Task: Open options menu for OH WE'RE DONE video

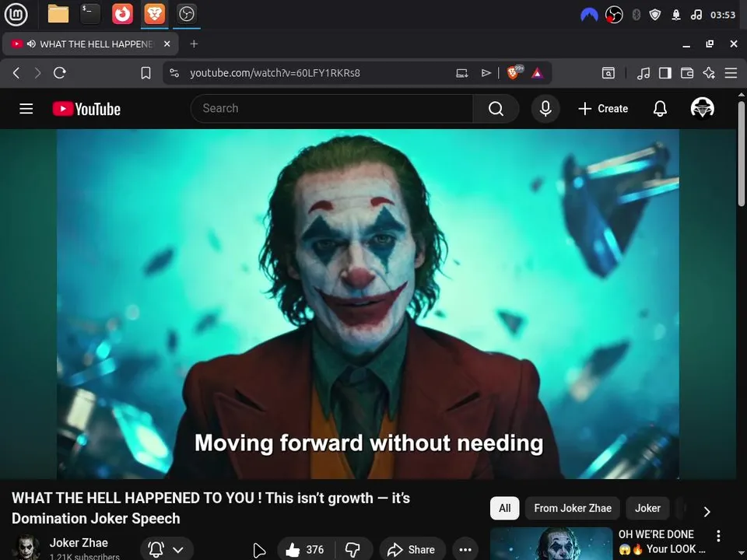Action: click(718, 536)
